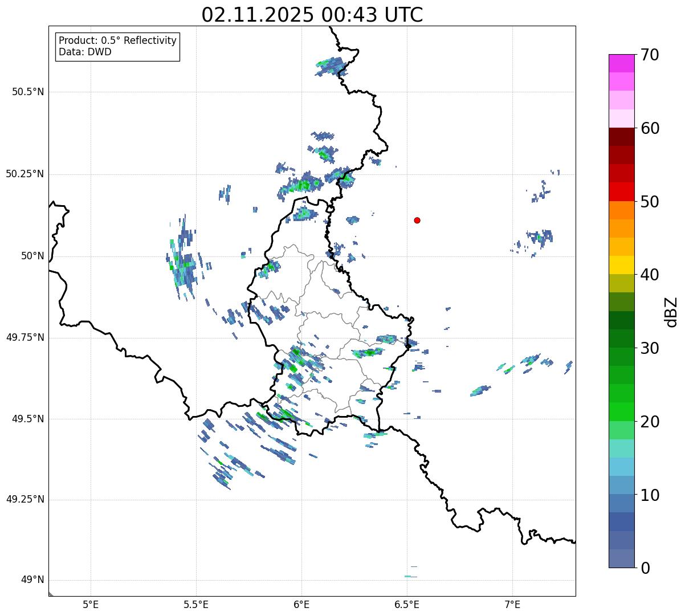The height and width of the screenshot is (616, 685).
Task: Click the colorbar tick label 70
Action: pos(650,55)
